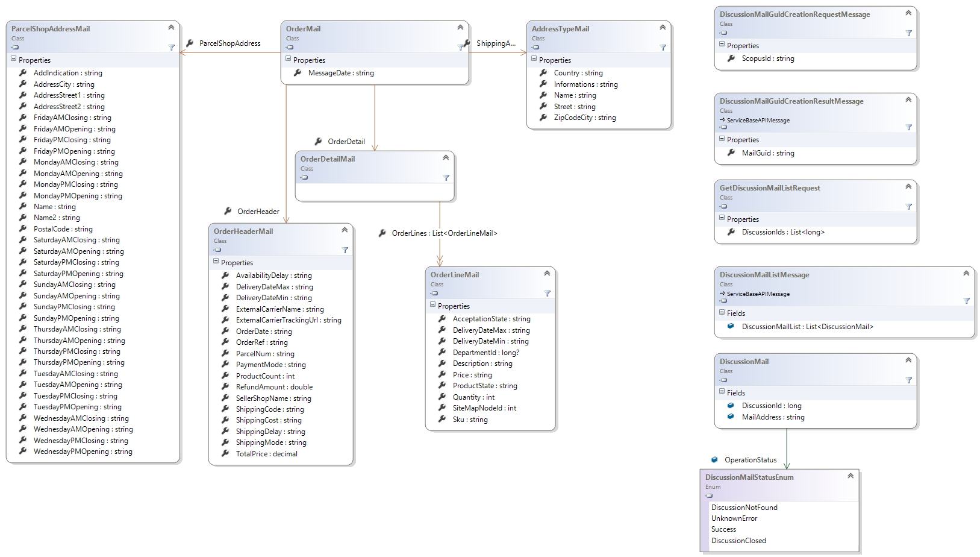Select the ZipCodeCity property in AddressTypeMail

584,118
